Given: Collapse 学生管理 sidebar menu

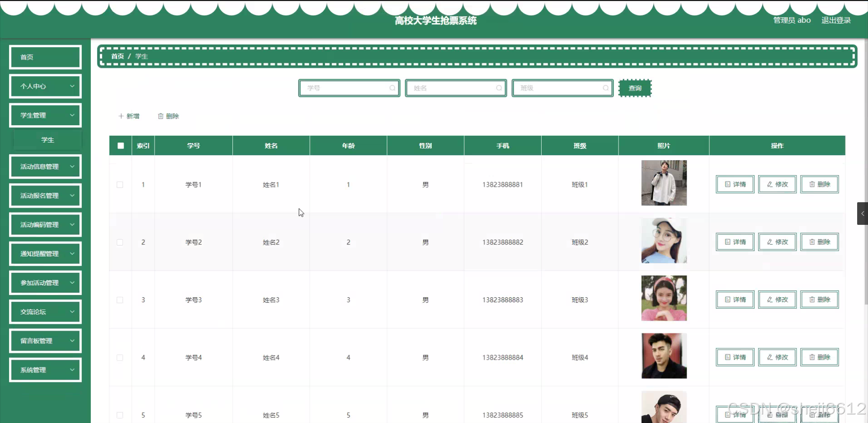Looking at the screenshot, I should [45, 115].
